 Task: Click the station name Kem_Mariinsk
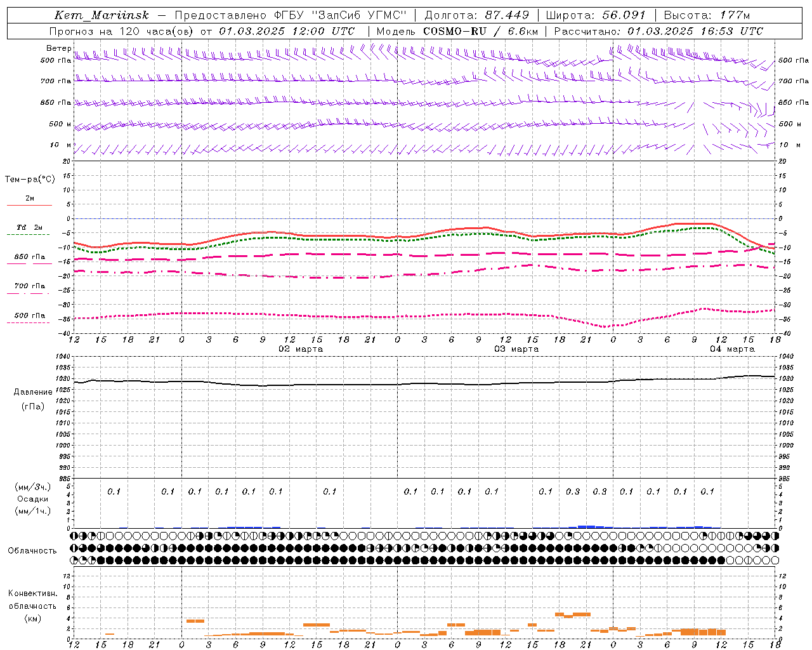(x=101, y=15)
